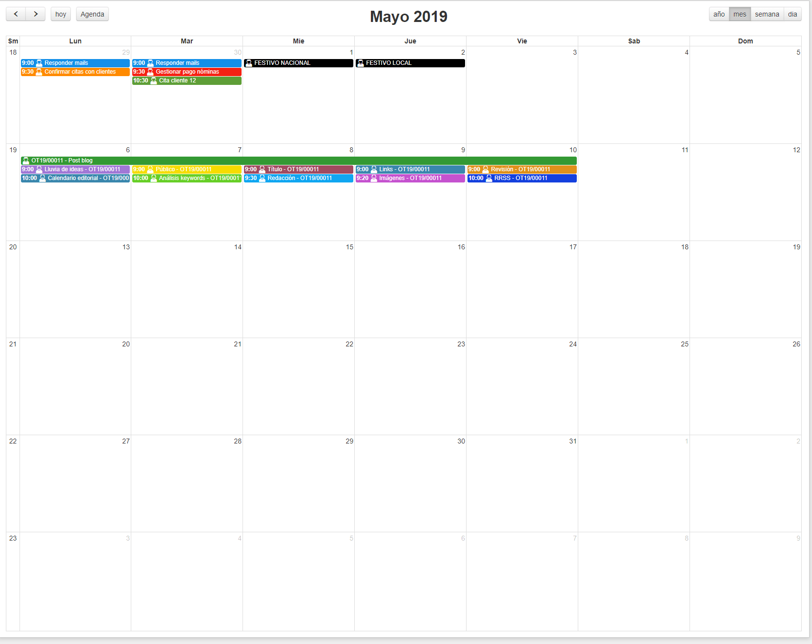812x644 pixels.
Task: Open 'Imágenes - OT19/00011' event text
Action: click(x=410, y=178)
